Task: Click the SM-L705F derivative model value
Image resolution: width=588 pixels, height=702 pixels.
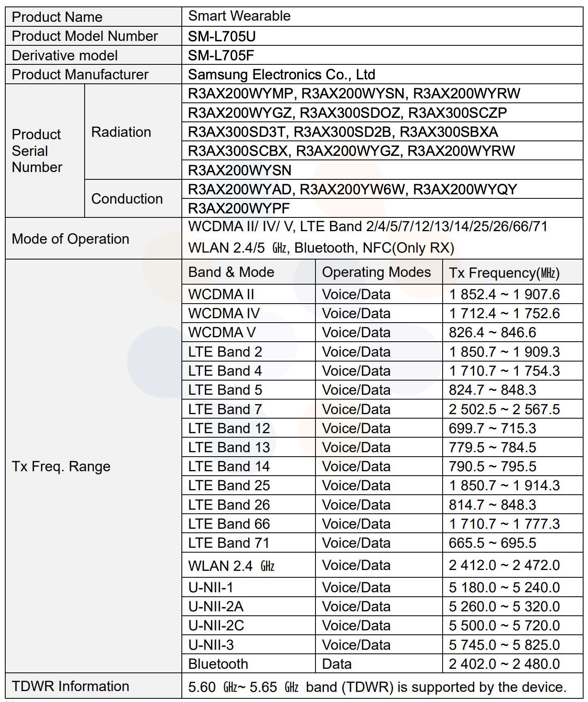Action: pyautogui.click(x=221, y=55)
